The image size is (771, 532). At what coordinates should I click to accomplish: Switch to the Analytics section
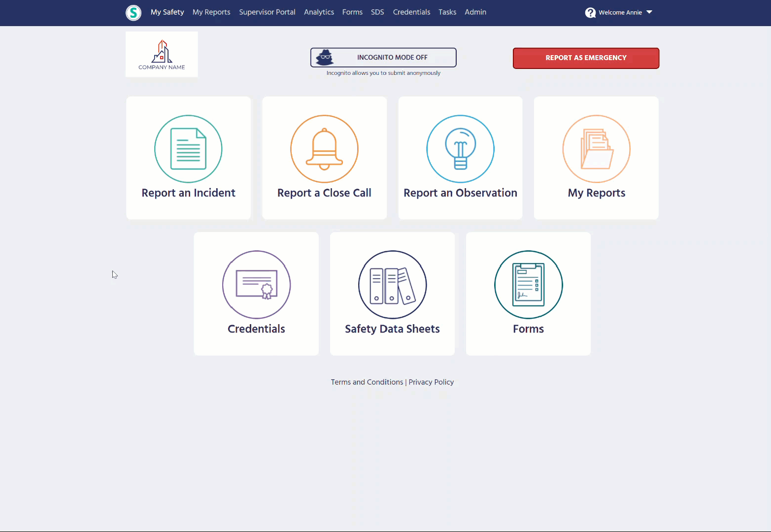click(319, 12)
